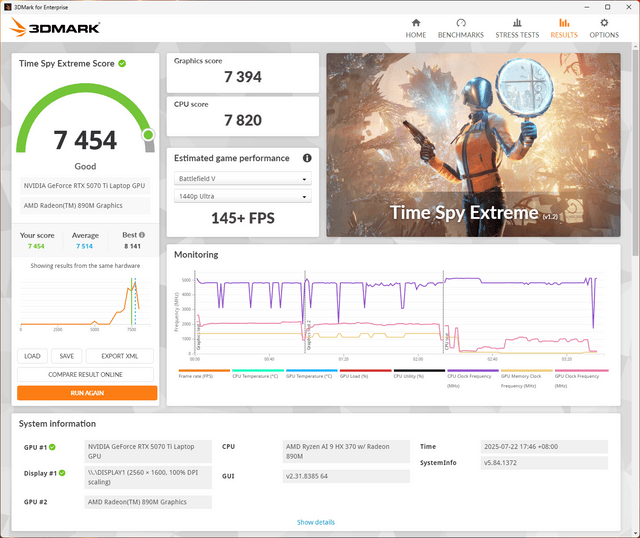Click the info icon beside Estimated game performance
This screenshot has width=640, height=538.
point(307,158)
